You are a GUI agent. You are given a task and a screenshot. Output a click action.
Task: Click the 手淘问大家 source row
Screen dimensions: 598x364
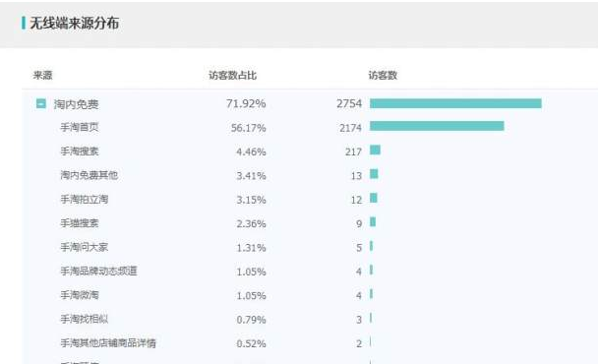85,247
